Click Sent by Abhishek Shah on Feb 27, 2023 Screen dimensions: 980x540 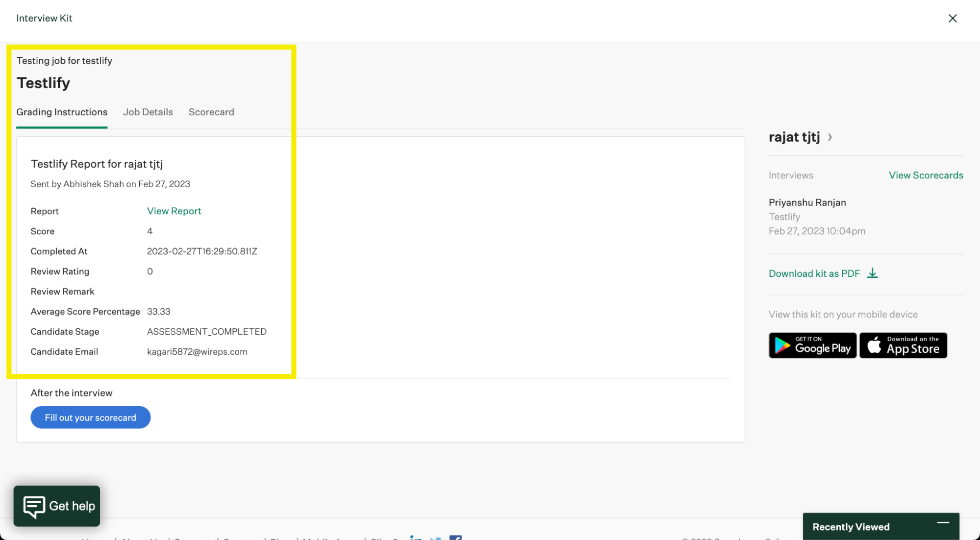[110, 184]
